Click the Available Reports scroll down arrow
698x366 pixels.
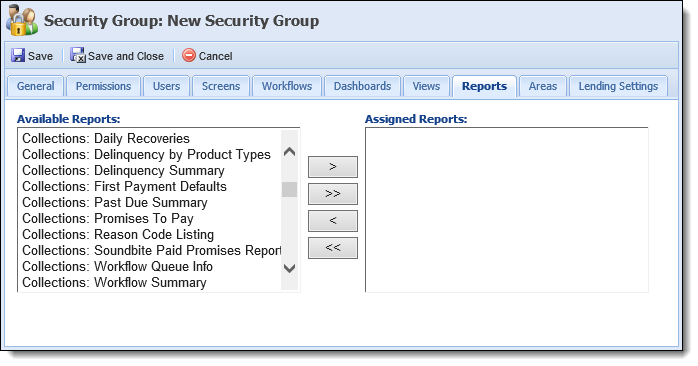click(289, 268)
